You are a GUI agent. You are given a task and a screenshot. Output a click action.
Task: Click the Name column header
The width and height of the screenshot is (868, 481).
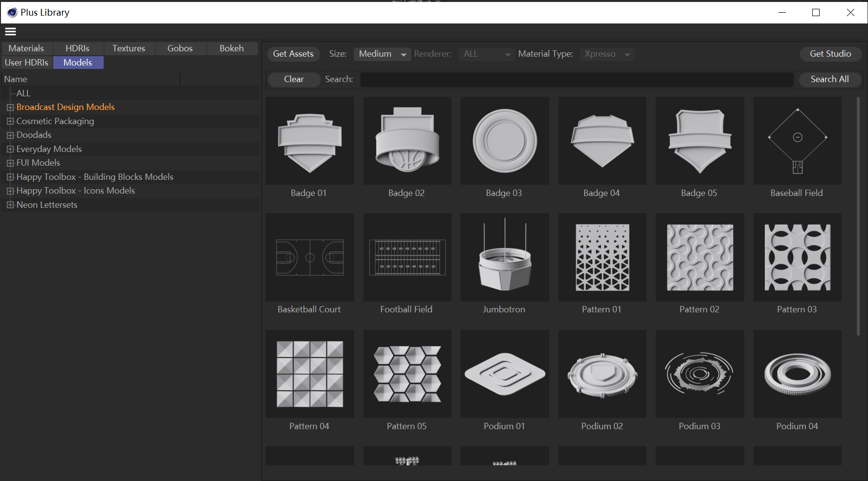tap(91, 79)
